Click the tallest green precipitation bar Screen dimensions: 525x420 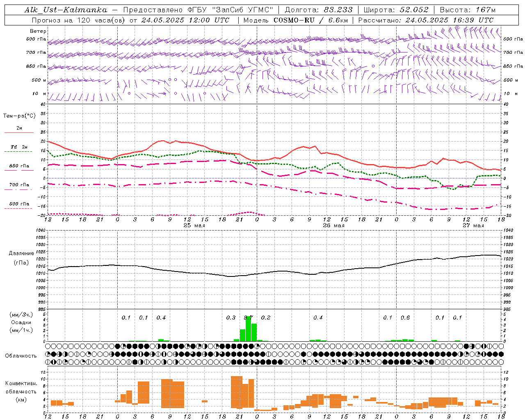coord(248,329)
